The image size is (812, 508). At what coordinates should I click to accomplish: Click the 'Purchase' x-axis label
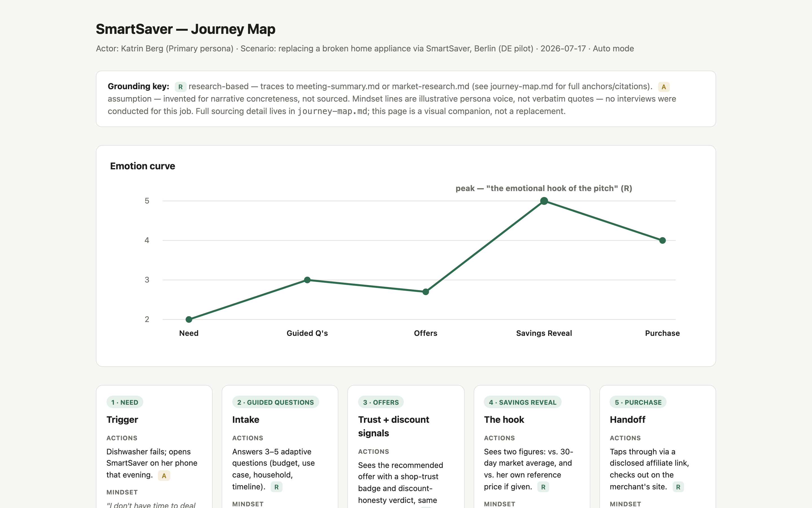coord(662,333)
